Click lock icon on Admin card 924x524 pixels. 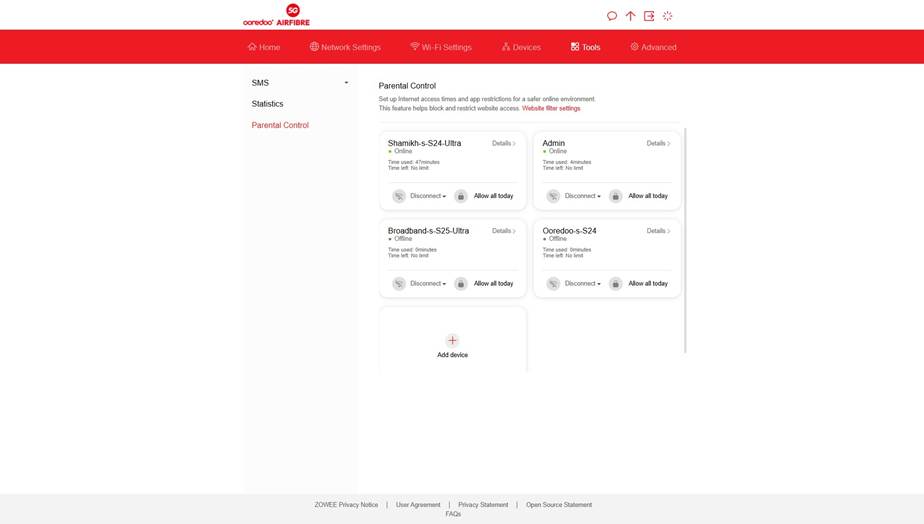(615, 196)
